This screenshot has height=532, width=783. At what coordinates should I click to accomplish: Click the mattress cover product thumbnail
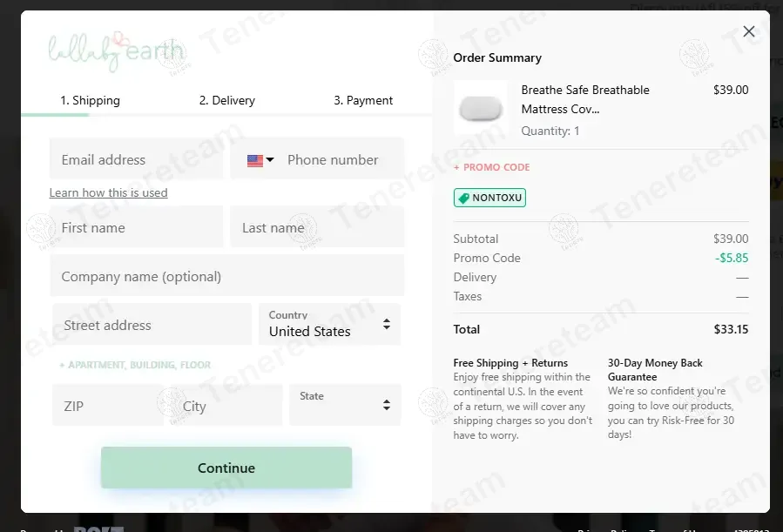481,108
